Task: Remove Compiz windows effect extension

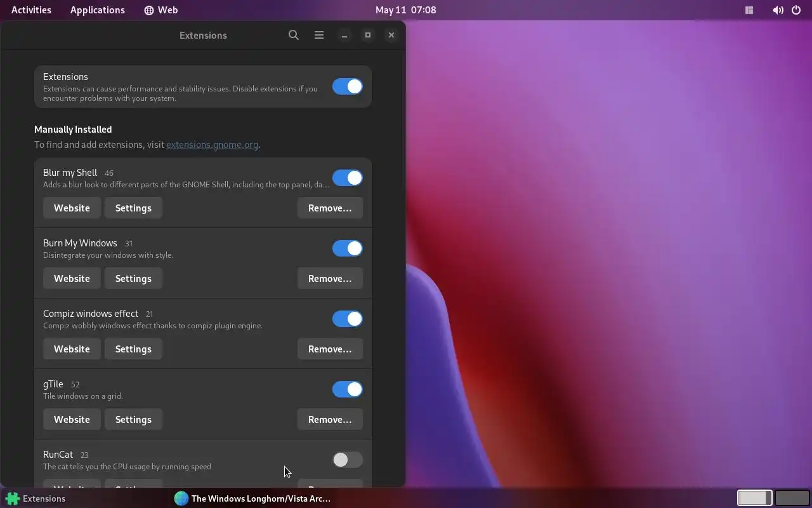Action: 330,349
